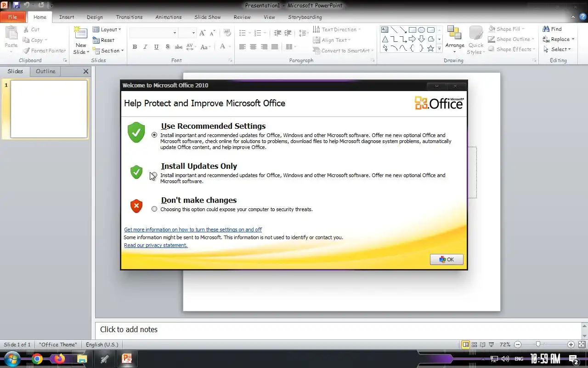Click OK in the Office dialog
Image resolution: width=588 pixels, height=368 pixels.
tap(447, 259)
